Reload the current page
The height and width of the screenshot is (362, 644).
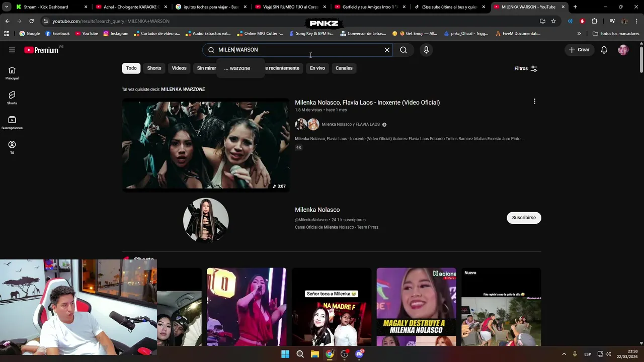click(31, 21)
